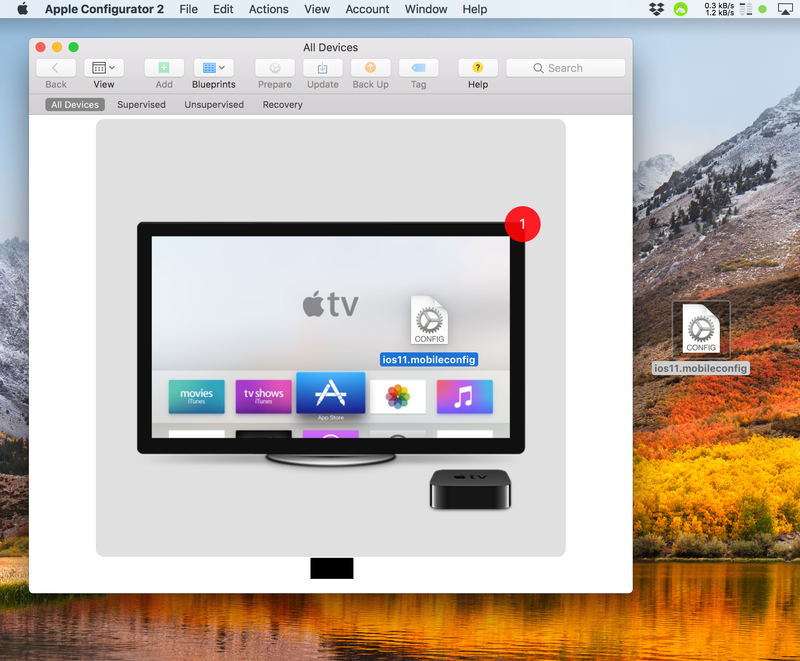This screenshot has height=661, width=800.
Task: Click the dragged ios11.mobileconfig profile icon
Action: click(430, 320)
